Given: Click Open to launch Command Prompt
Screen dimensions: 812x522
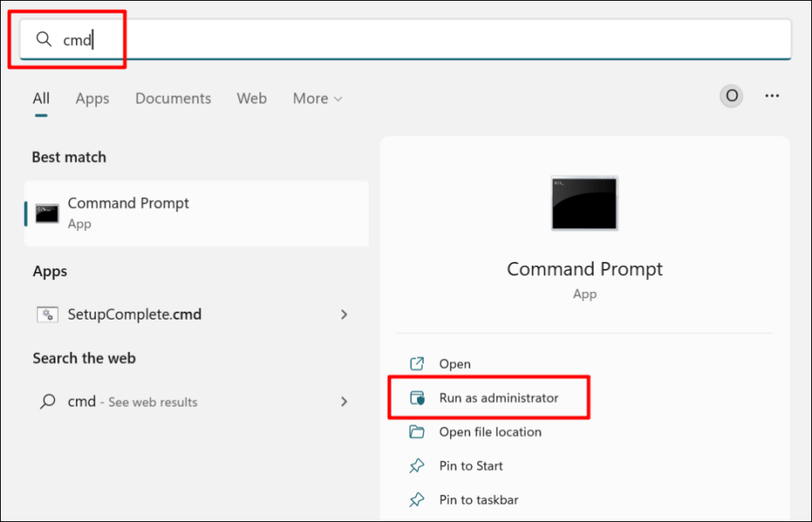Looking at the screenshot, I should point(454,364).
